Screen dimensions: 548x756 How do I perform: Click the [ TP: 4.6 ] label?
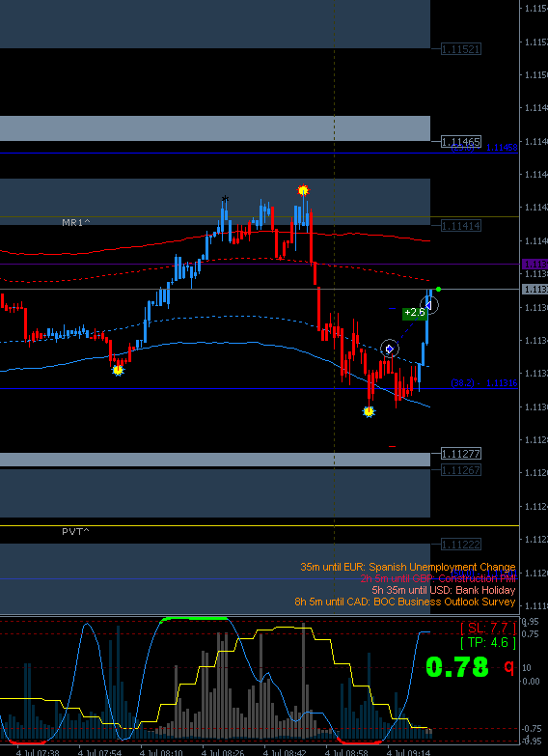pos(488,642)
